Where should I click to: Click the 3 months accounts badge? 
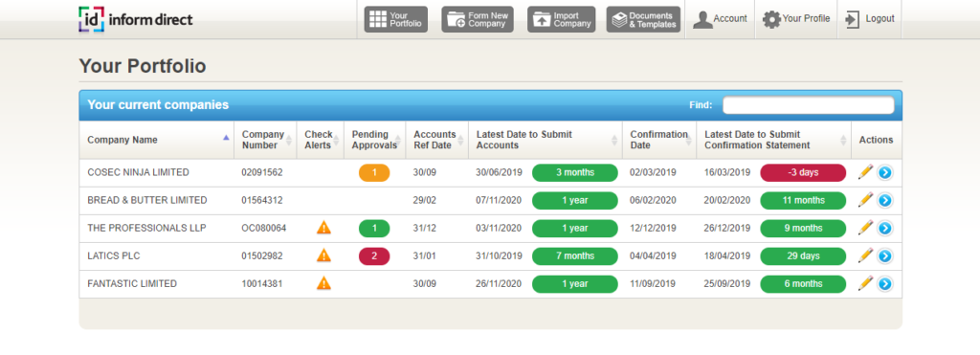575,173
